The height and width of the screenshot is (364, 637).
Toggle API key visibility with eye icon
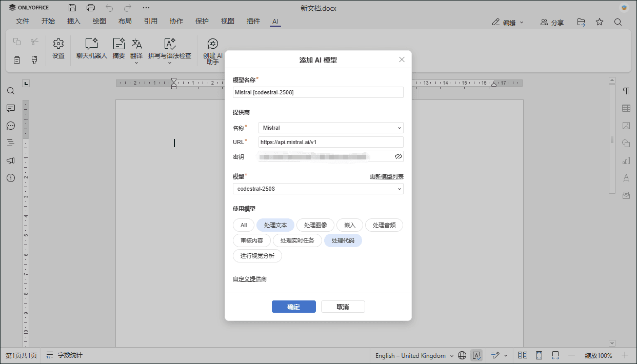click(x=399, y=156)
